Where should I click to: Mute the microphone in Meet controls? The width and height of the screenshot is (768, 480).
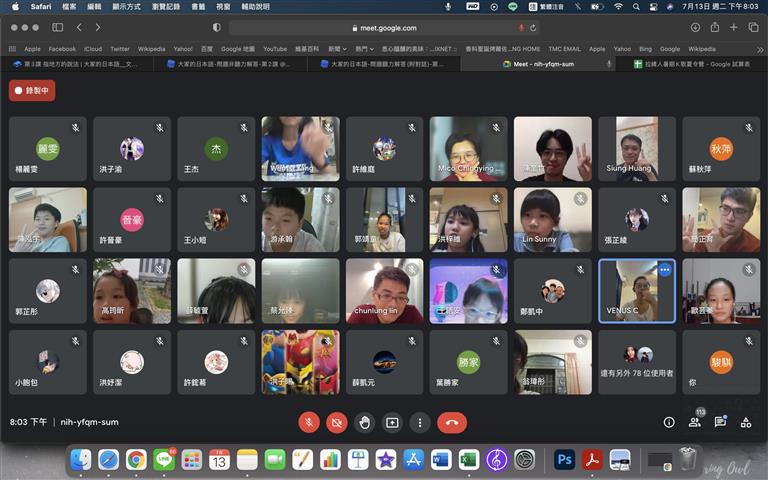[309, 422]
